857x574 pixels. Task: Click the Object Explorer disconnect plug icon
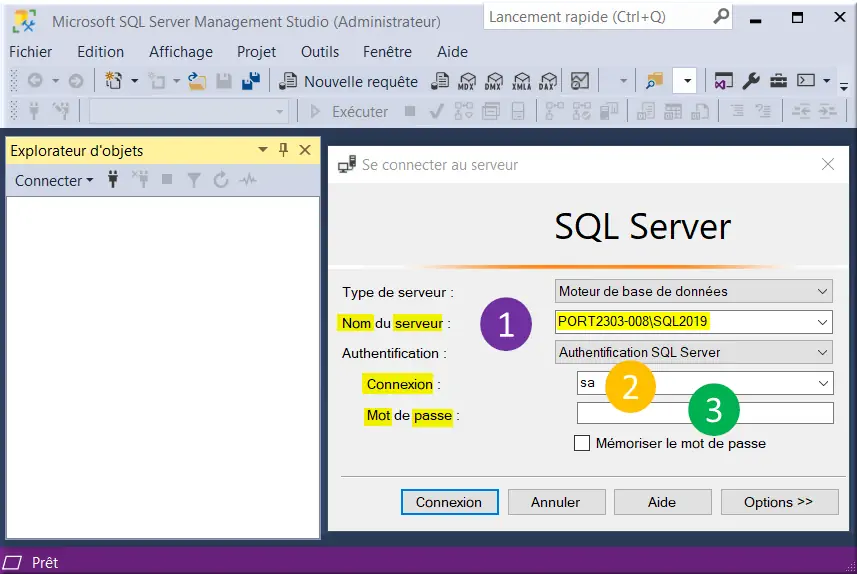pos(140,179)
